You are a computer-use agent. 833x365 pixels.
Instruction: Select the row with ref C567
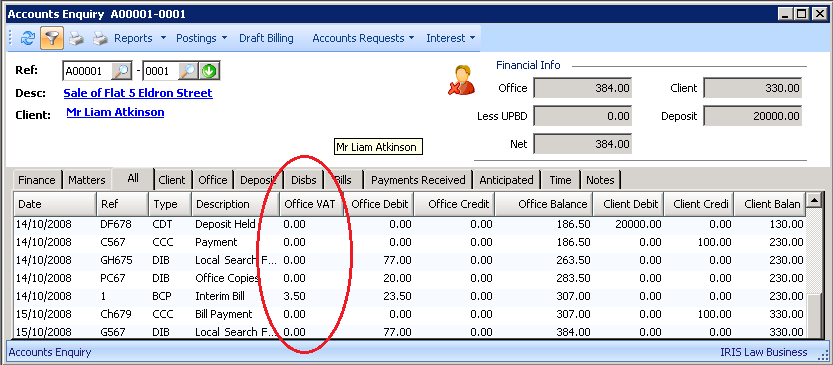(x=410, y=242)
